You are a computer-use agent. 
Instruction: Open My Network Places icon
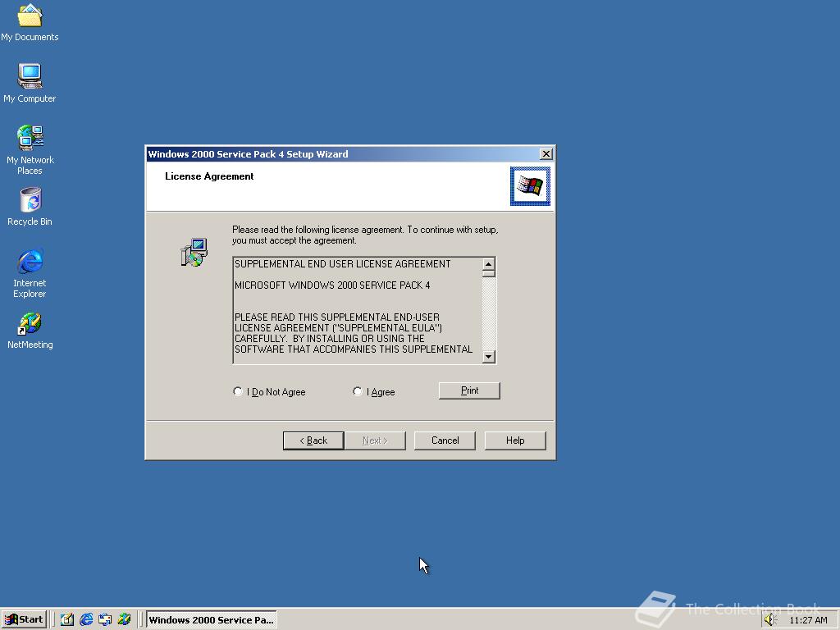pyautogui.click(x=30, y=150)
